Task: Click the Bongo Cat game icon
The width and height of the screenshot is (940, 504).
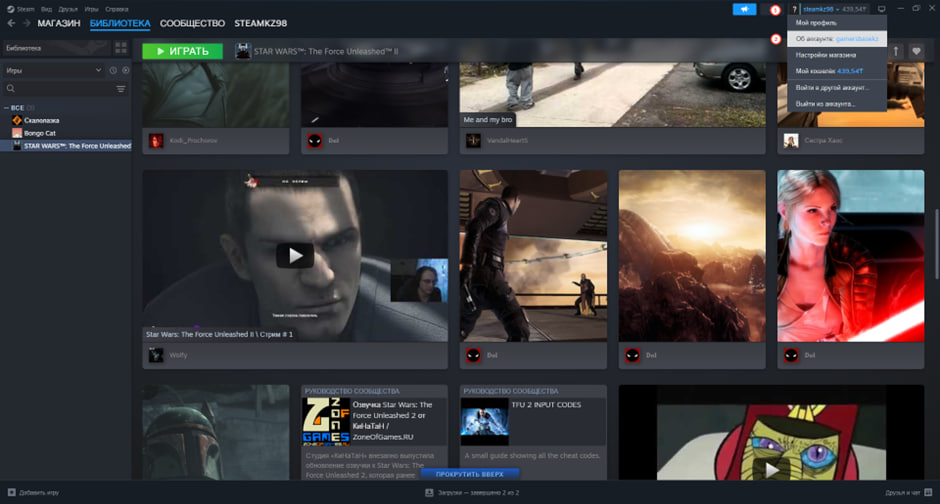Action: click(x=17, y=133)
